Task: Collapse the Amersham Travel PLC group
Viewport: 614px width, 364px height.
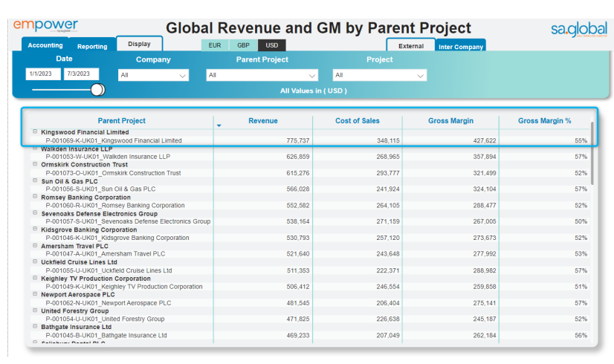Action: point(35,246)
